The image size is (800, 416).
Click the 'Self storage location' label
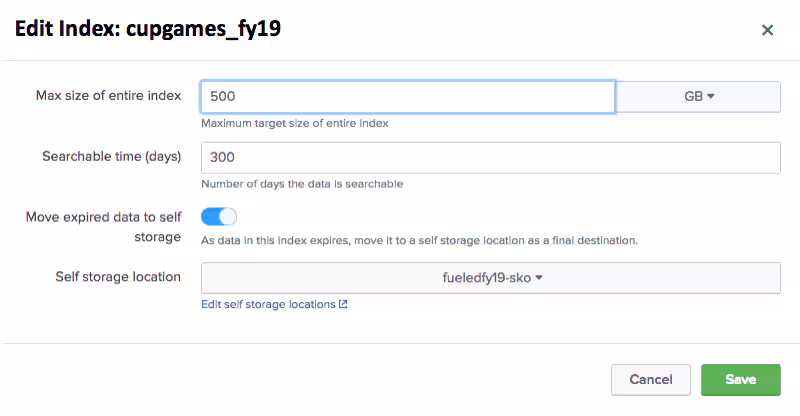118,277
